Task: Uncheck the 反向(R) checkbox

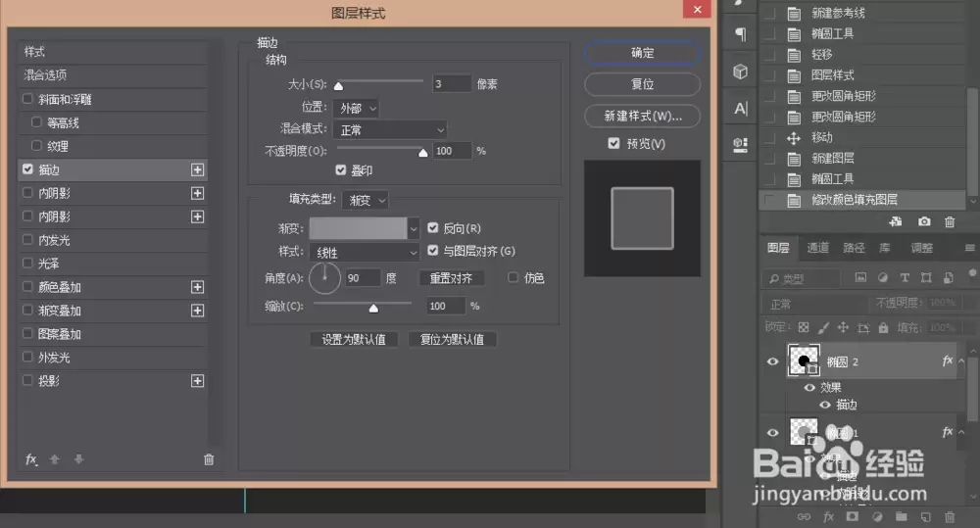Action: tap(432, 228)
